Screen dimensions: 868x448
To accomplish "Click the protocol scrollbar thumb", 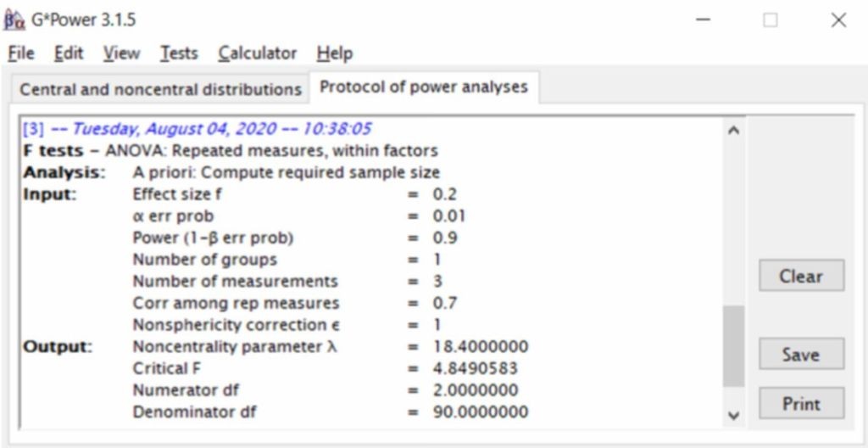I will 733,346.
